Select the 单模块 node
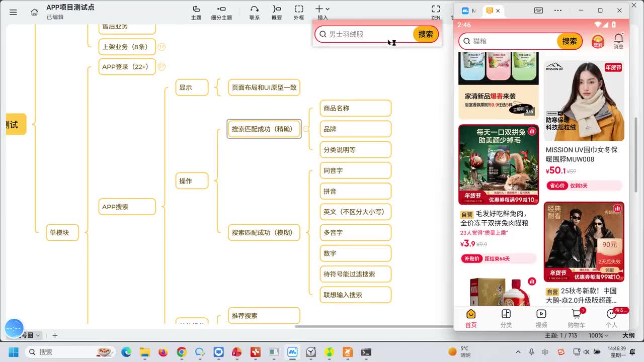This screenshot has height=362, width=644. pyautogui.click(x=62, y=232)
